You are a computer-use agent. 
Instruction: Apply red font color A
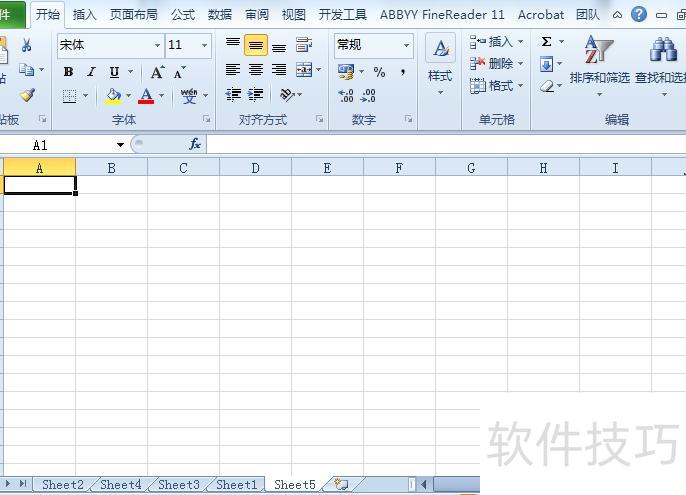(146, 96)
